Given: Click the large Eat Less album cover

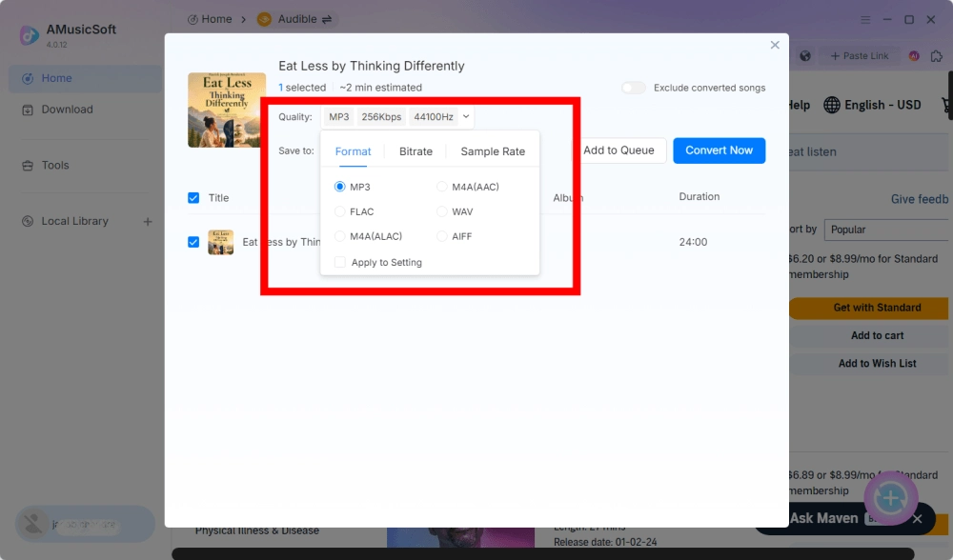Looking at the screenshot, I should (227, 110).
